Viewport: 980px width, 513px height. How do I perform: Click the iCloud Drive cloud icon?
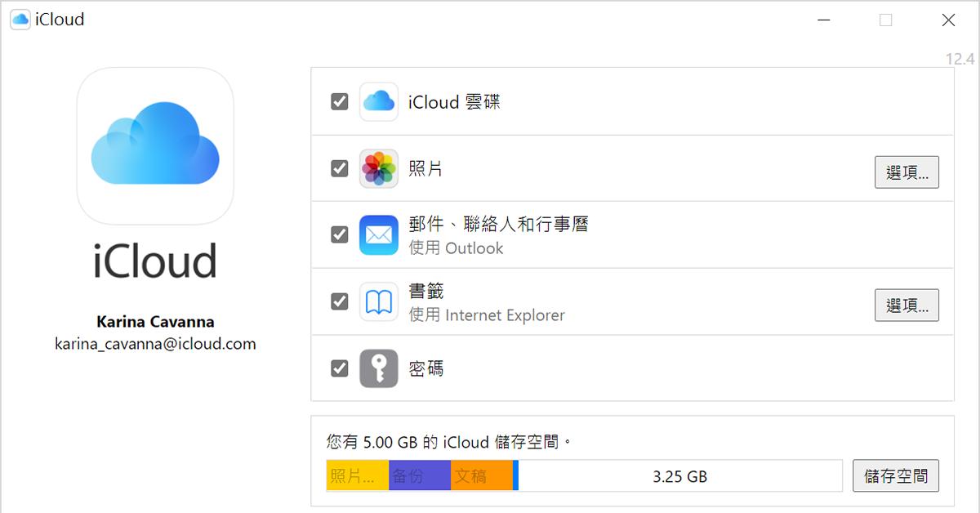click(379, 102)
